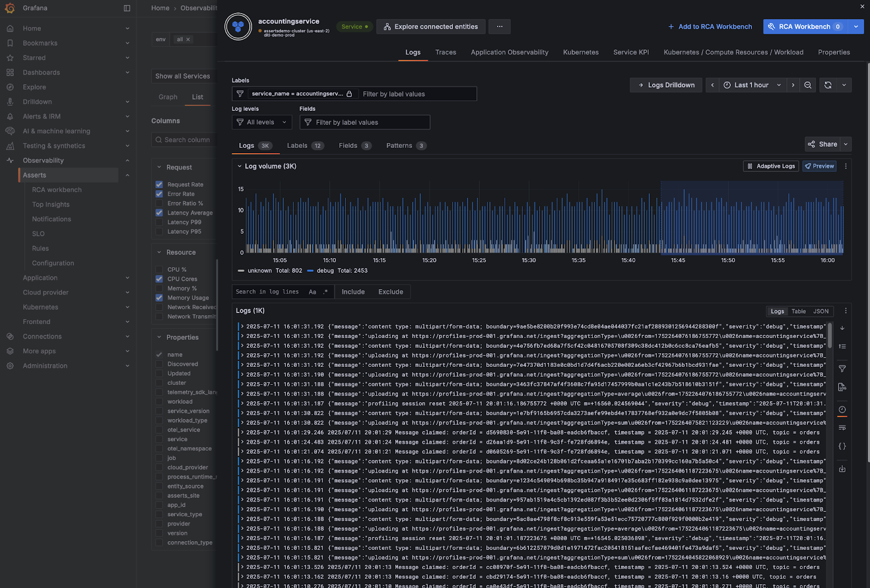
Task: Enable the Error Ratio % column checkbox
Action: pos(159,203)
